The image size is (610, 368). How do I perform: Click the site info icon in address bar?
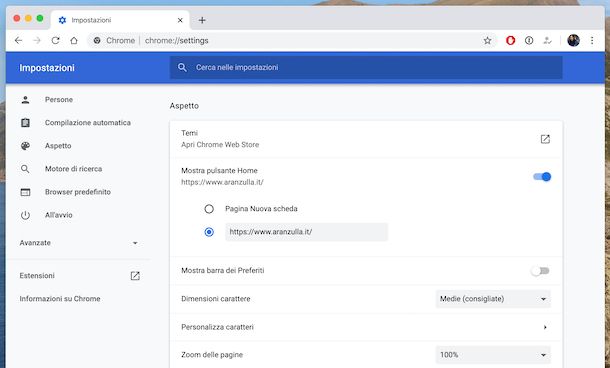click(97, 40)
